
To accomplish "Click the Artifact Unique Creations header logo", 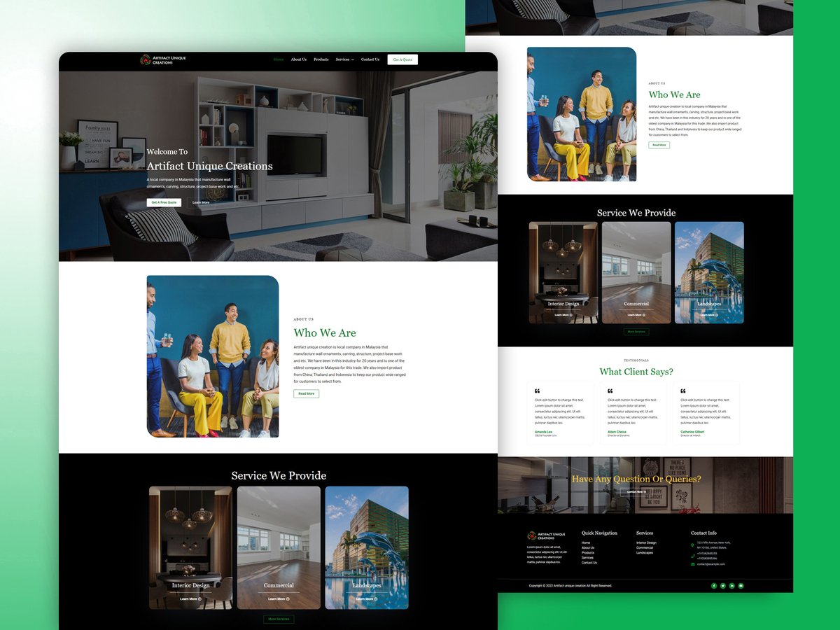I will (163, 60).
